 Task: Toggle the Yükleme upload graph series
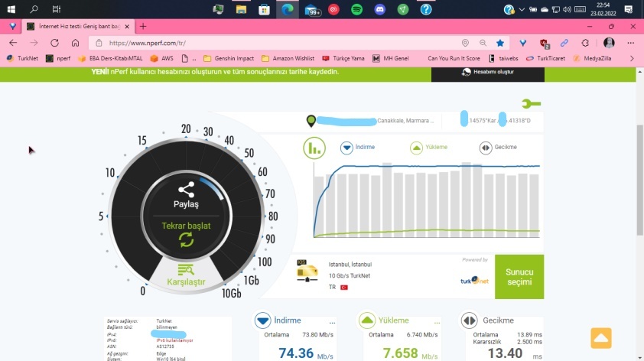click(x=416, y=148)
